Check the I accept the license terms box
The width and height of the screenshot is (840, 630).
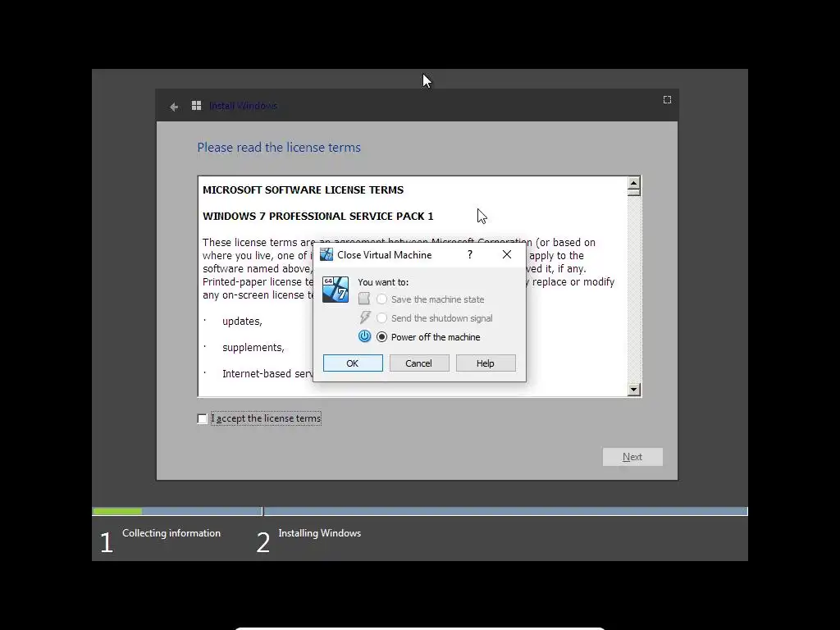pos(203,419)
